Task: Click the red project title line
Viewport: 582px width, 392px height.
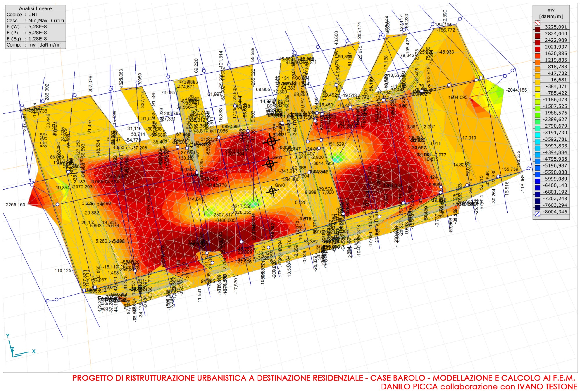Action: (324, 378)
